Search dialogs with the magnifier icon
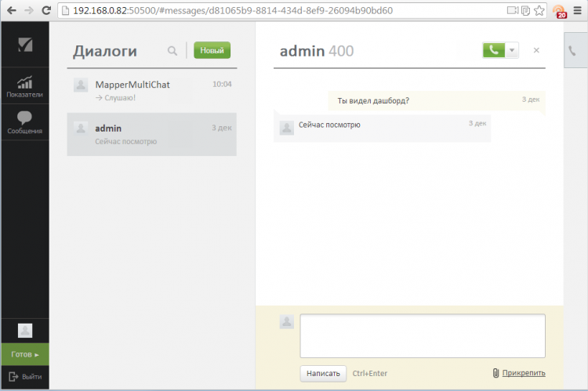The width and height of the screenshot is (588, 391). click(x=172, y=51)
